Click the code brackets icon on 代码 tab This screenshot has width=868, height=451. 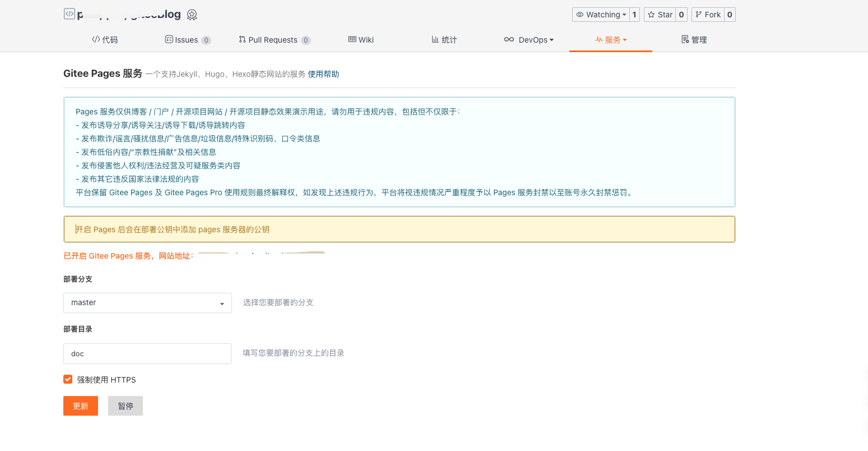click(x=96, y=40)
